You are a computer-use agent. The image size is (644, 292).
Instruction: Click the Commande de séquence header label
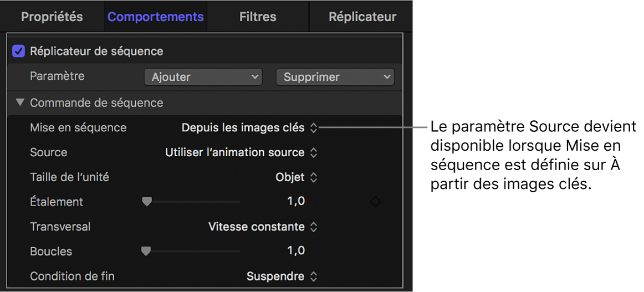point(96,103)
